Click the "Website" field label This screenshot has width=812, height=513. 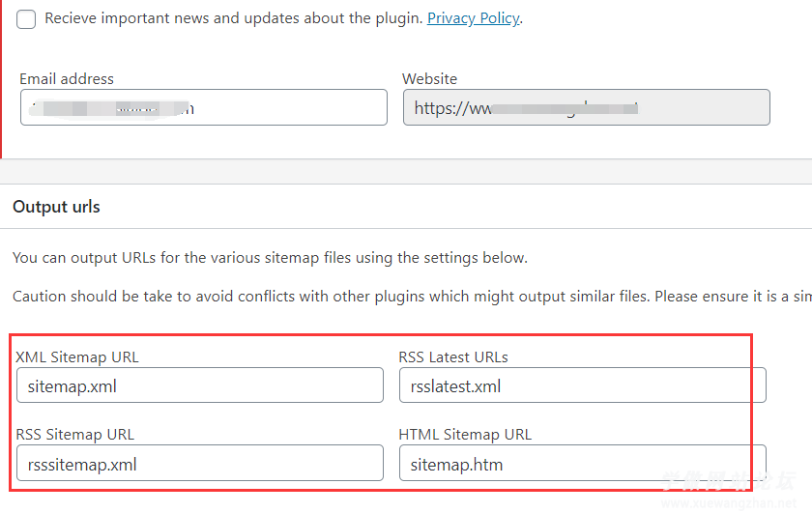pyautogui.click(x=429, y=79)
